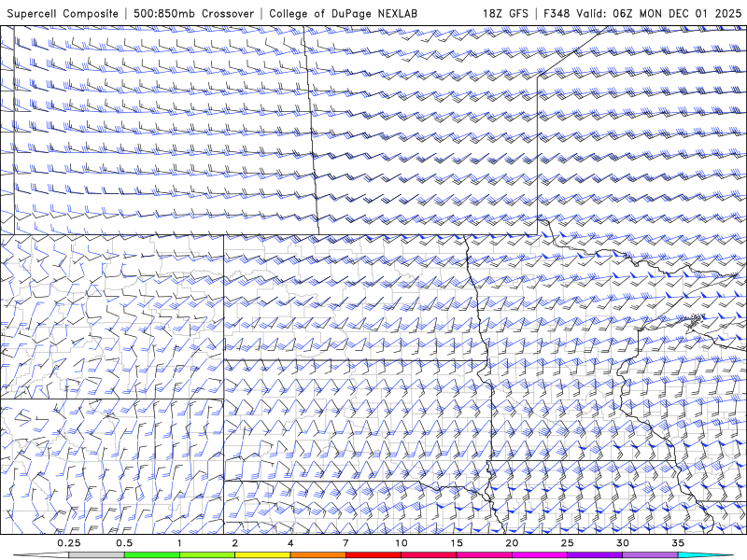This screenshot has width=747, height=560.
Task: Click the 0.5 legend value label
Action: click(124, 543)
